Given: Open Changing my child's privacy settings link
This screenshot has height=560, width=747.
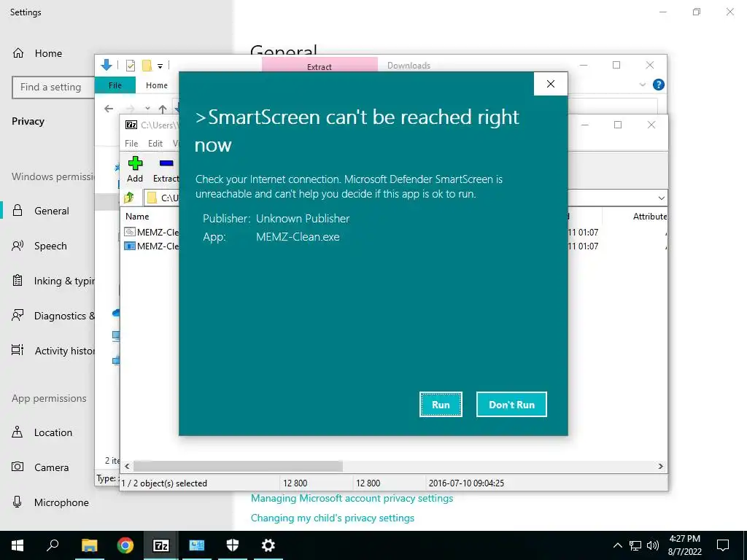Looking at the screenshot, I should (x=332, y=518).
